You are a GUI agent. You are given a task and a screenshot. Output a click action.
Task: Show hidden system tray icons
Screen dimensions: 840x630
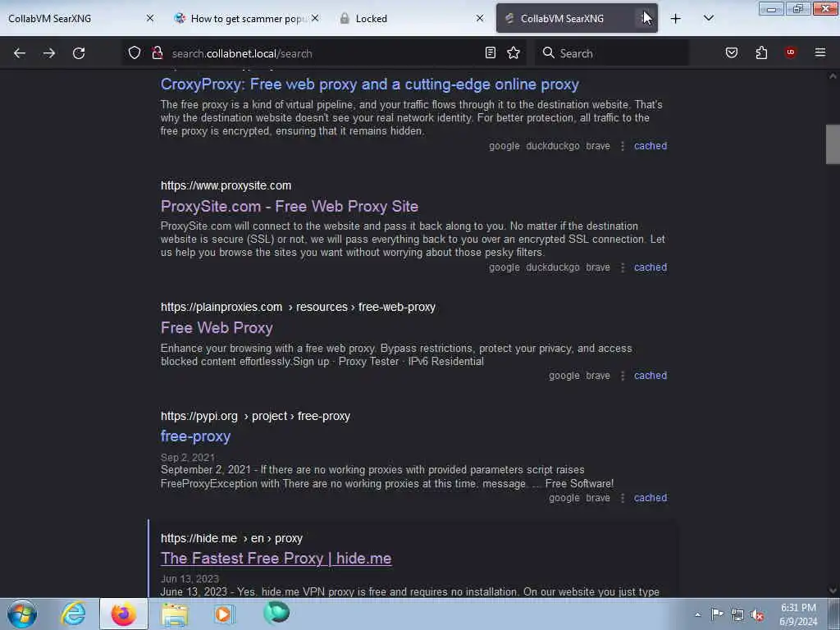click(697, 614)
